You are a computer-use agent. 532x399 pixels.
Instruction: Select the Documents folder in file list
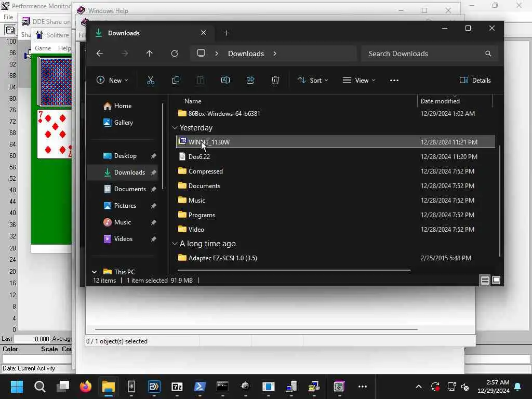tap(335, 186)
